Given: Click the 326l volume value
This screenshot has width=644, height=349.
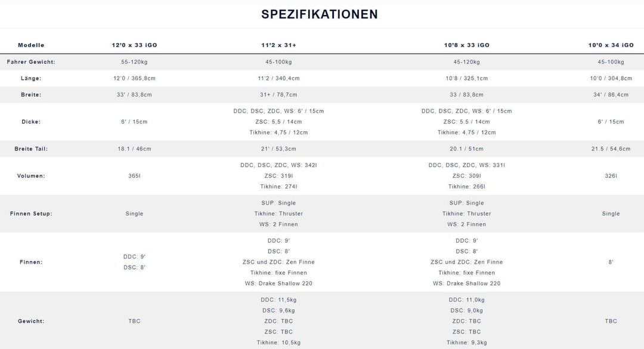Looking at the screenshot, I should pos(611,176).
